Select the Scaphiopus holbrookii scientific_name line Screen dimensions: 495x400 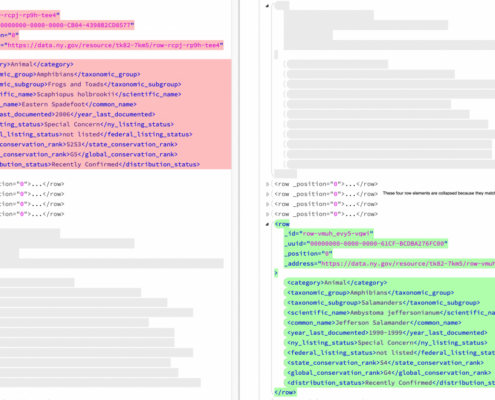[x=91, y=94]
